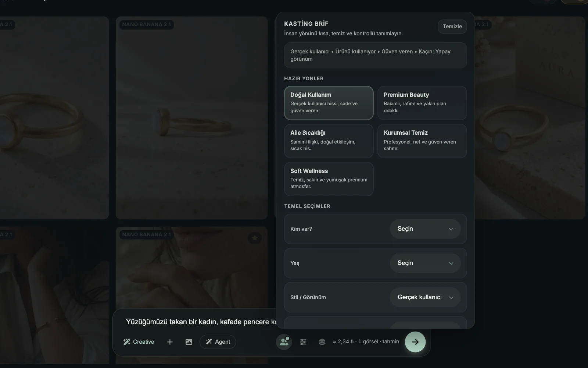
Task: Open the image attachment icon in the prompt bar
Action: pos(189,342)
